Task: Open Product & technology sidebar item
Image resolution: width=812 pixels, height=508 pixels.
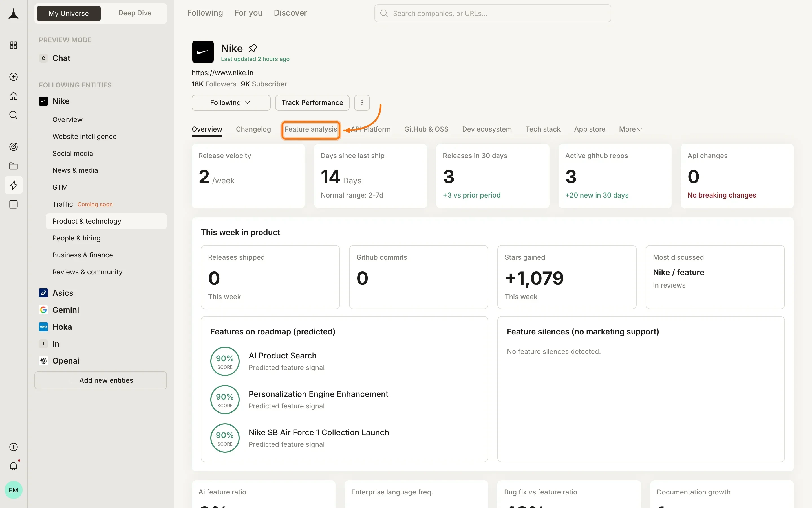Action: pyautogui.click(x=106, y=221)
